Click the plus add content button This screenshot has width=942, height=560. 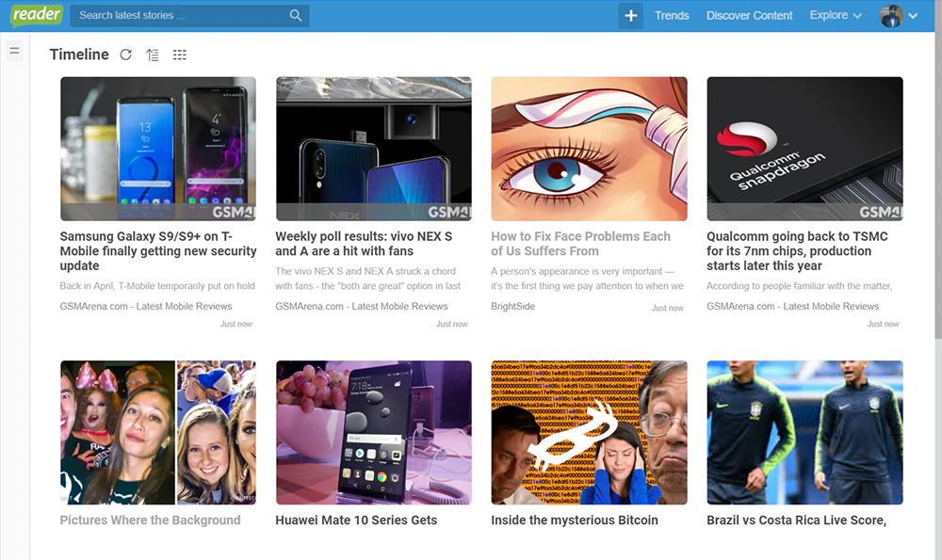631,16
